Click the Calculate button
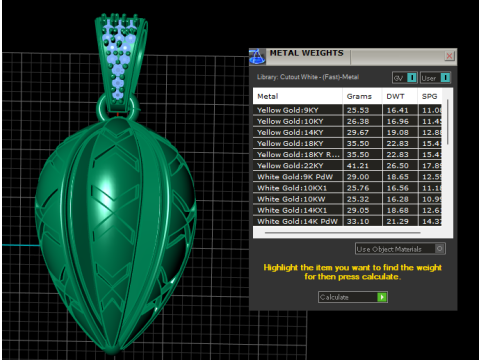The image size is (480, 360). [353, 297]
